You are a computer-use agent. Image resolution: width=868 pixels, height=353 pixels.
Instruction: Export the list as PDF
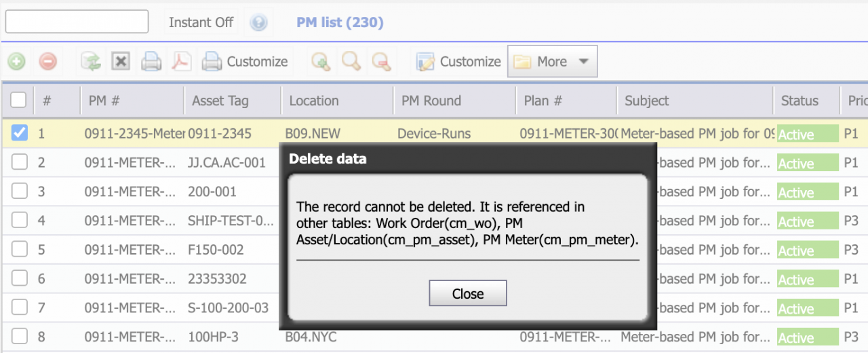tap(180, 62)
